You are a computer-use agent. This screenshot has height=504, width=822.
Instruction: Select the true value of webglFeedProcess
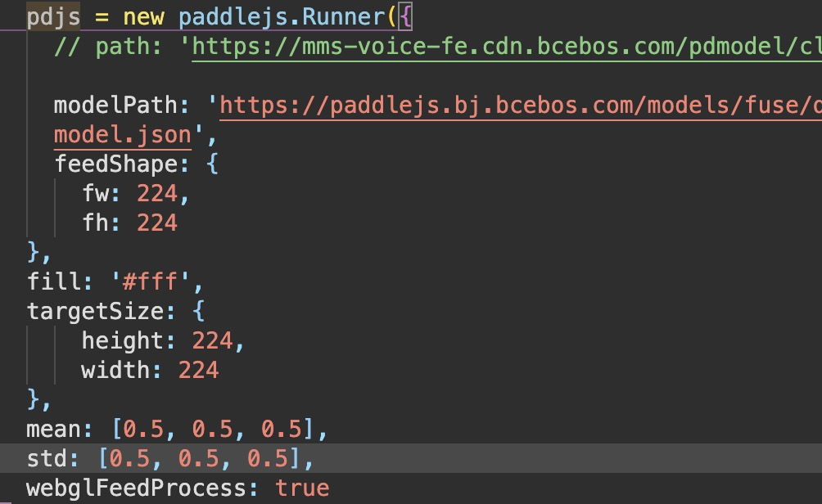coord(303,488)
